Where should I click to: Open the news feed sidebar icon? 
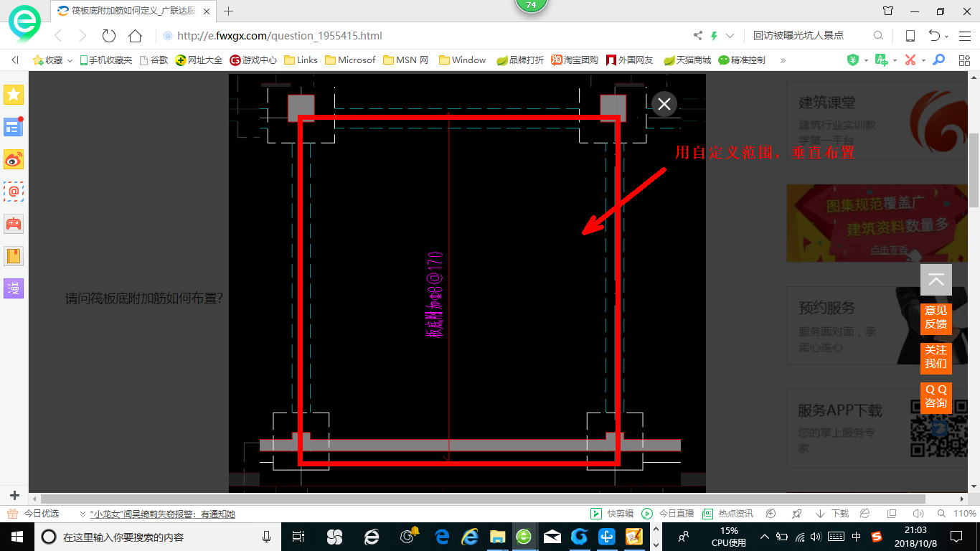14,127
